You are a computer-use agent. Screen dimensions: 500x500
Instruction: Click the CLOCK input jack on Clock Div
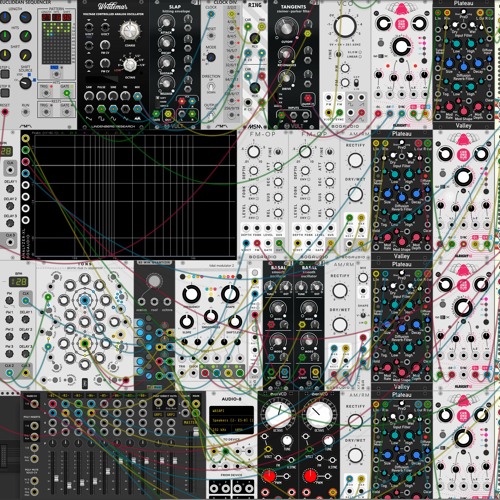coord(211,14)
